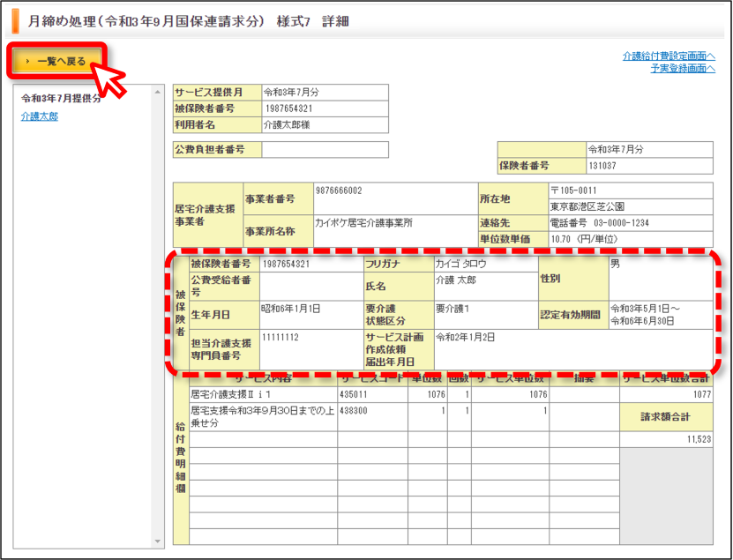Open the 介護給付費設定画面へ link
This screenshot has height=560, width=733.
tap(669, 56)
